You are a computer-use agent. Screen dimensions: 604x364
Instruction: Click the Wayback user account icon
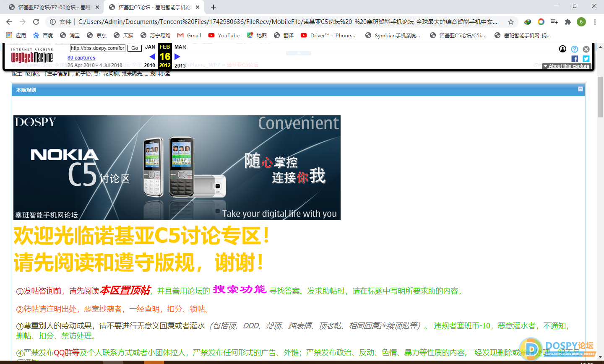(563, 49)
